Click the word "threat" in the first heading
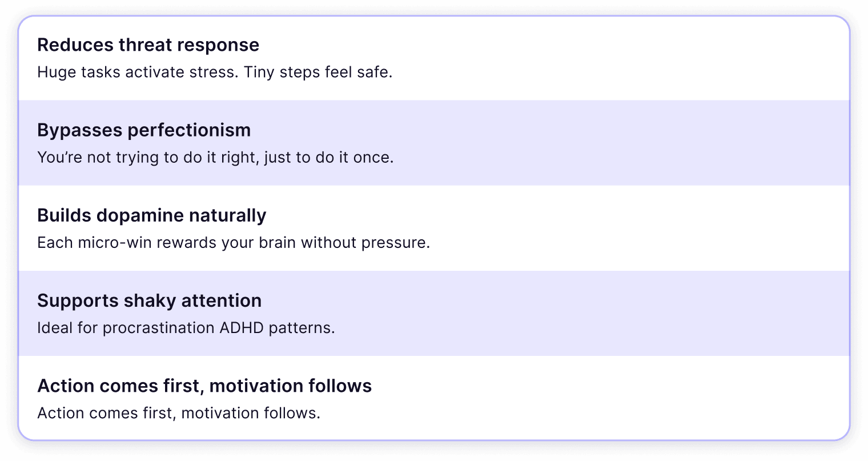This screenshot has height=461, width=868. 146,45
